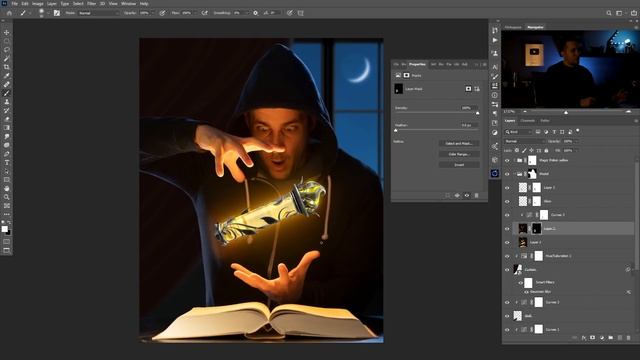This screenshot has height=360, width=640.
Task: Delete mask trash icon in Properties panel
Action: 476,196
